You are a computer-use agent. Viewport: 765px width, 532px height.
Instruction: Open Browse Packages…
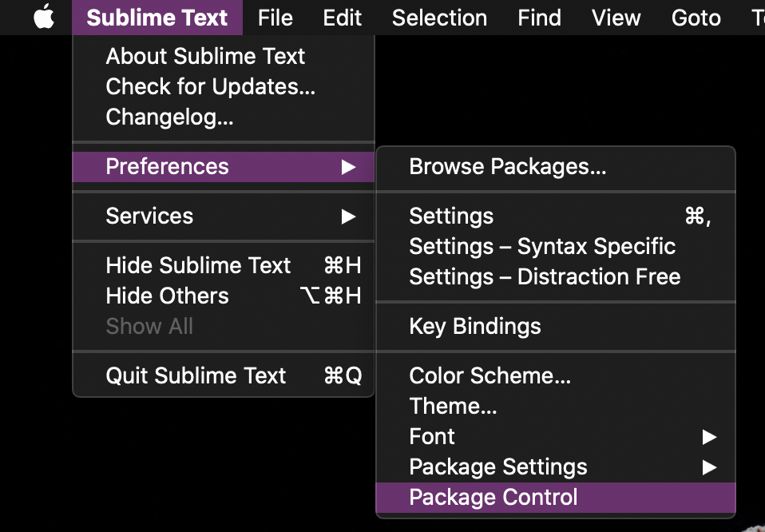click(x=556, y=166)
